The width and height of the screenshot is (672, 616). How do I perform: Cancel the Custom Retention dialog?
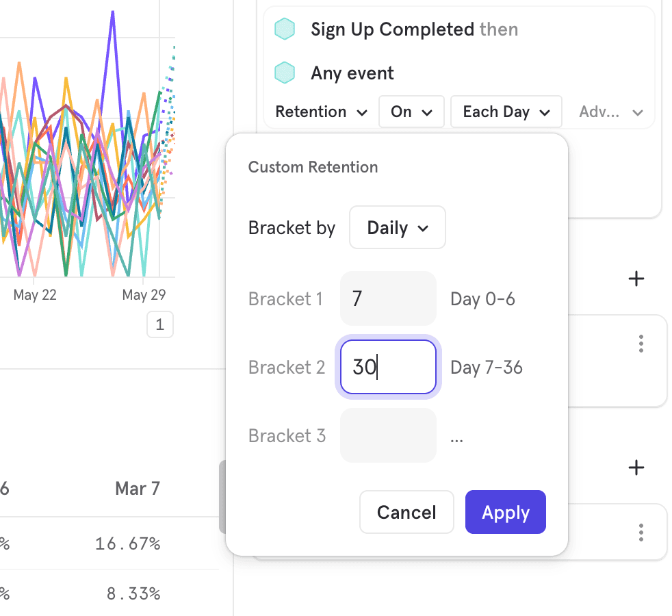point(406,513)
